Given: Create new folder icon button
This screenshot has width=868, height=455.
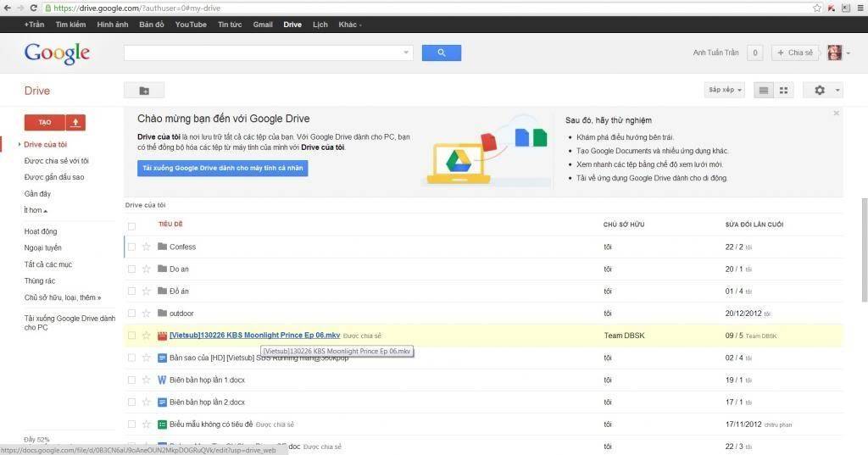Looking at the screenshot, I should 144,90.
